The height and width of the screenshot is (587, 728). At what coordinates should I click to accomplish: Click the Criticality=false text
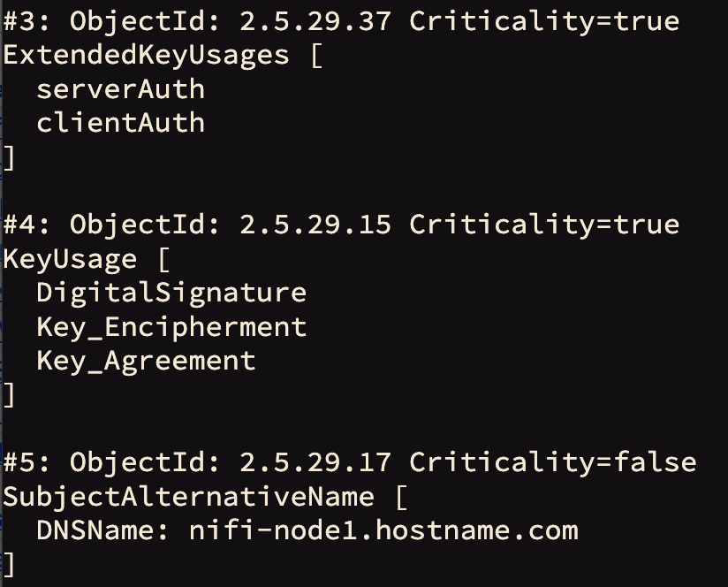pyautogui.click(x=553, y=462)
